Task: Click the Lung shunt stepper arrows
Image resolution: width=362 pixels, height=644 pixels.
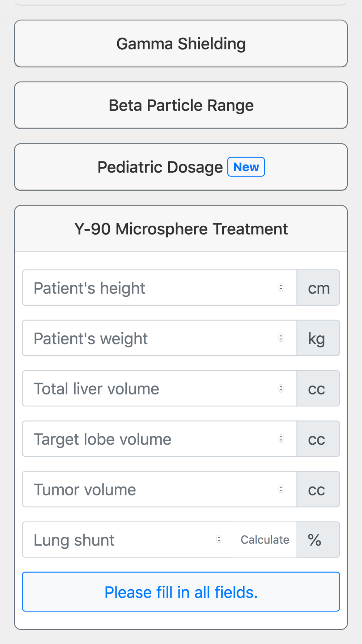Action: (x=219, y=539)
